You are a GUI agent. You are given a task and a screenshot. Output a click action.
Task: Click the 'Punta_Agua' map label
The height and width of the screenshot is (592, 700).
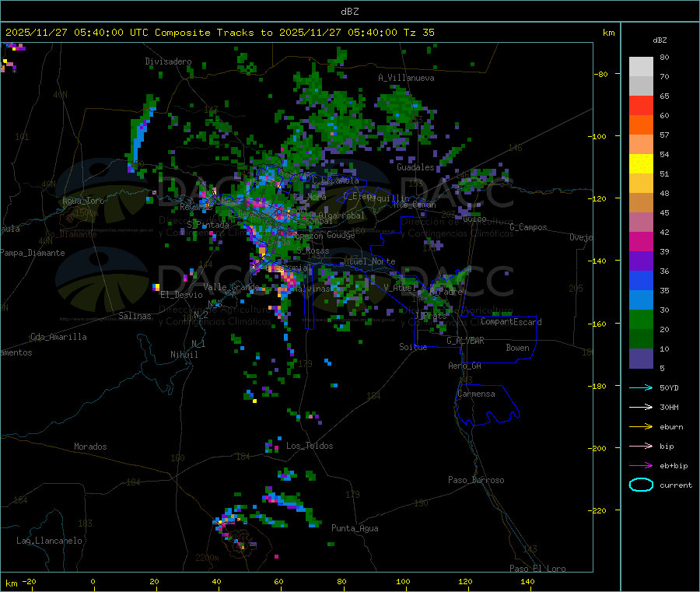(x=355, y=528)
